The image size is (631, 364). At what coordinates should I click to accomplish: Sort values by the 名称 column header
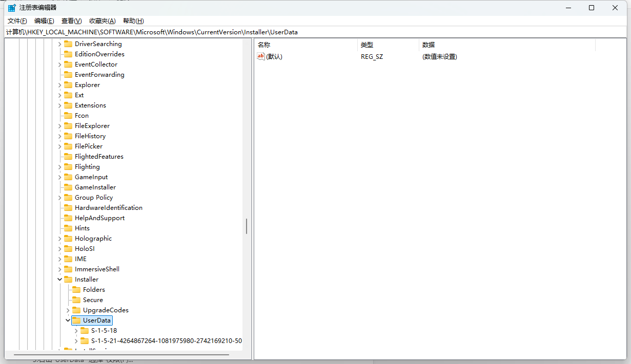[x=263, y=45]
